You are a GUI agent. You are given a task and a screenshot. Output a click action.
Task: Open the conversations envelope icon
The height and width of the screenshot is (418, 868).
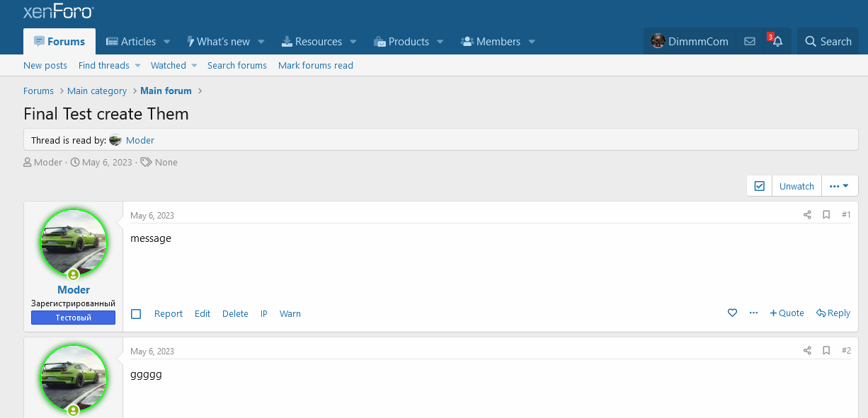[x=749, y=42]
